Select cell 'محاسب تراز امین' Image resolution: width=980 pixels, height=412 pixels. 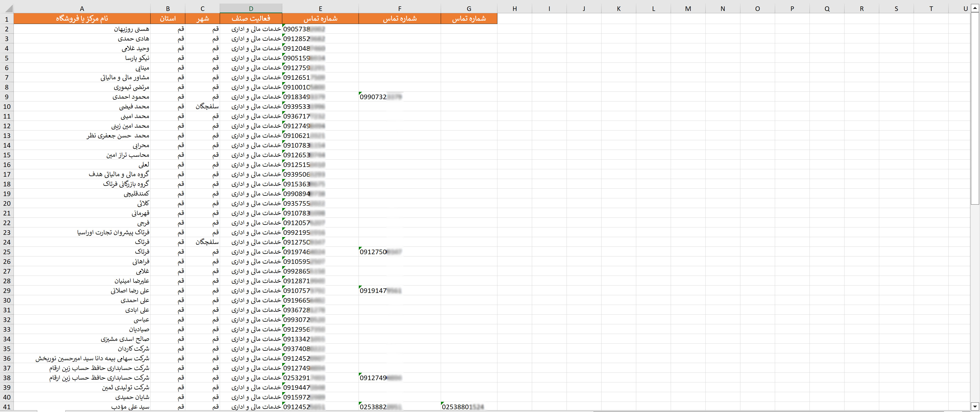(82, 155)
